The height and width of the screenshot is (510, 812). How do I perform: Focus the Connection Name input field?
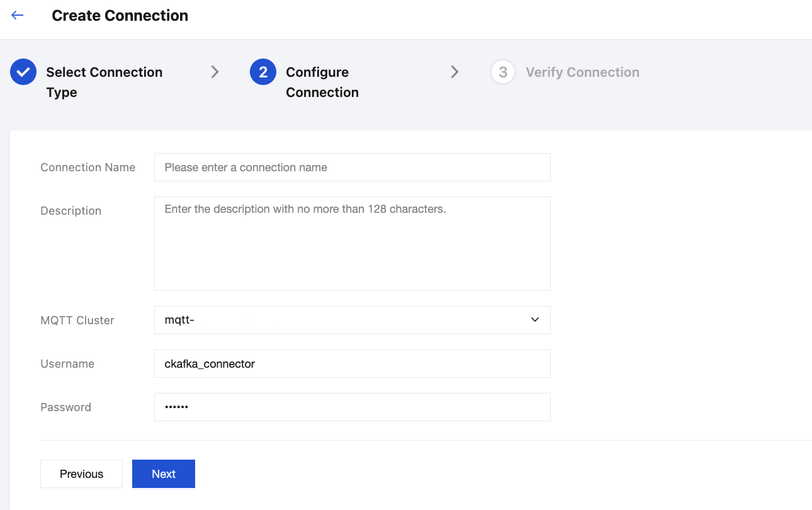(352, 167)
